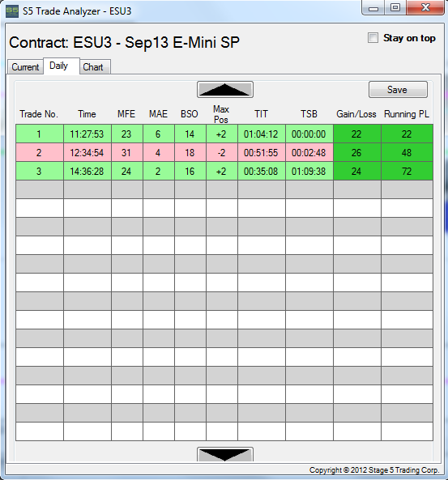
Task: Click the Max Pos column header
Action: 221,114
